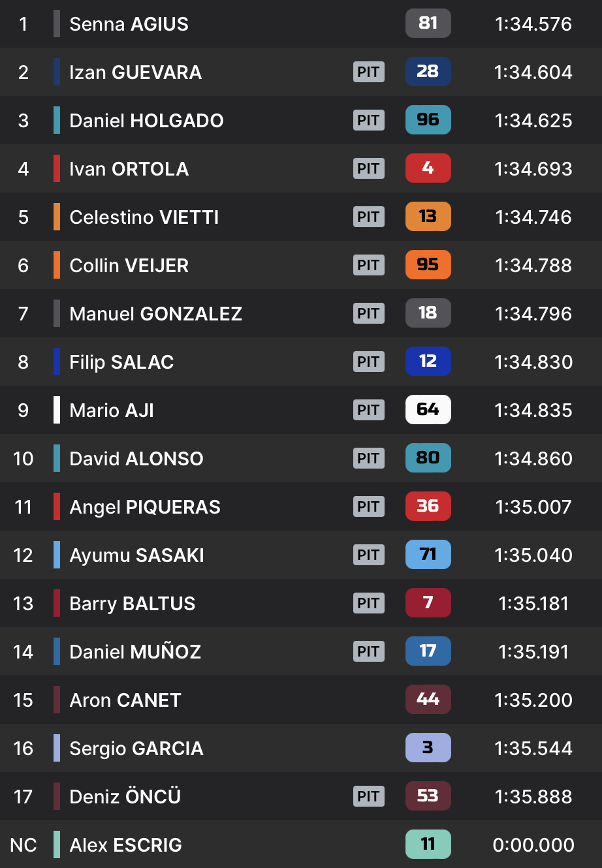This screenshot has height=868, width=602.
Task: Click the NC classification label
Action: coord(23,845)
